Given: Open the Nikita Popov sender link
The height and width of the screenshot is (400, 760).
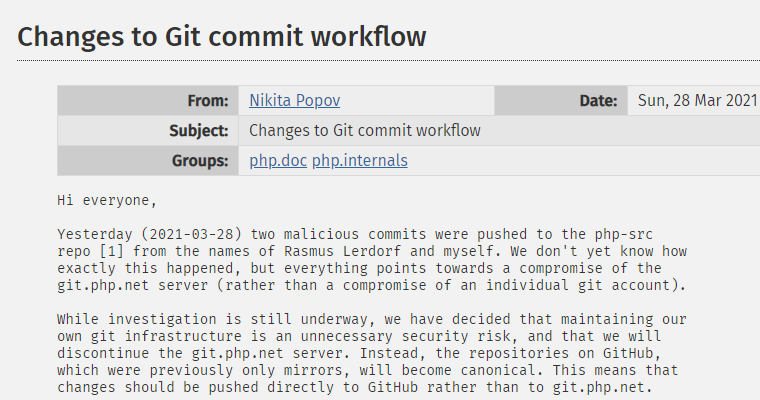Looking at the screenshot, I should [x=294, y=100].
